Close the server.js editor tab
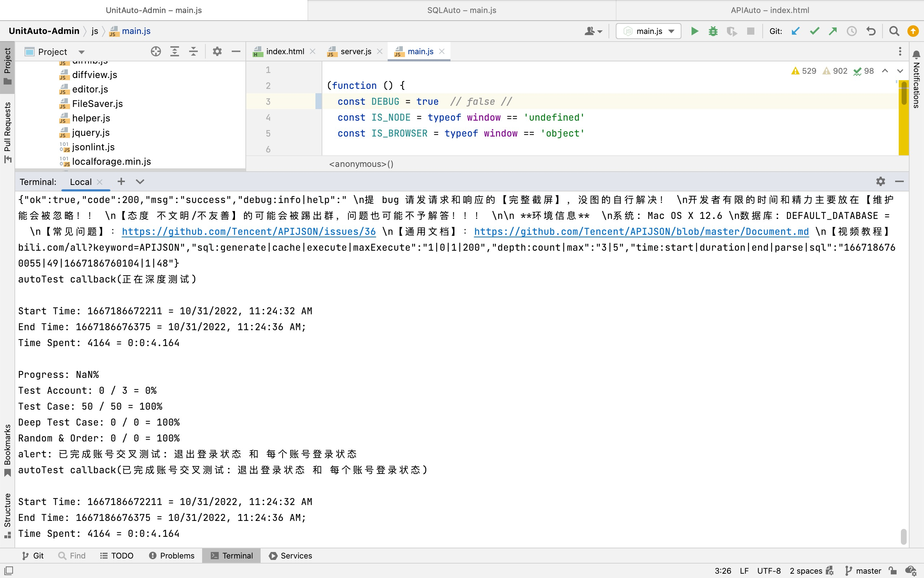Image resolution: width=924 pixels, height=578 pixels. [x=380, y=51]
